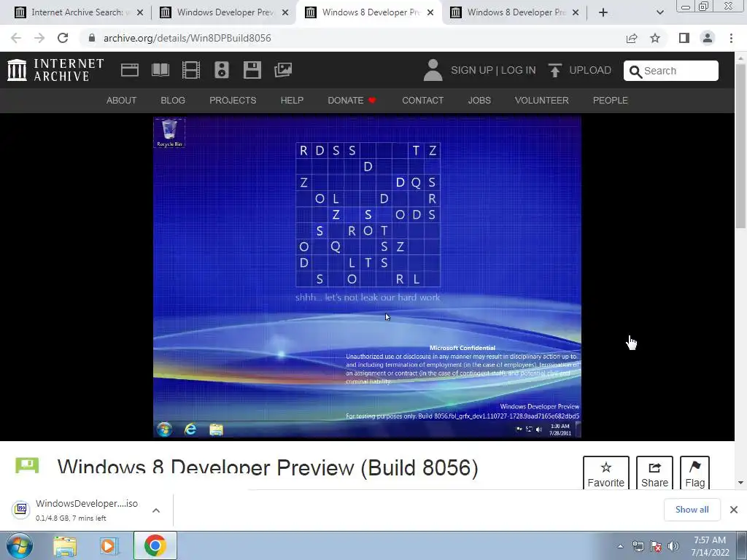The image size is (747, 560).
Task: Click the Internet Archive logo
Action: click(55, 70)
